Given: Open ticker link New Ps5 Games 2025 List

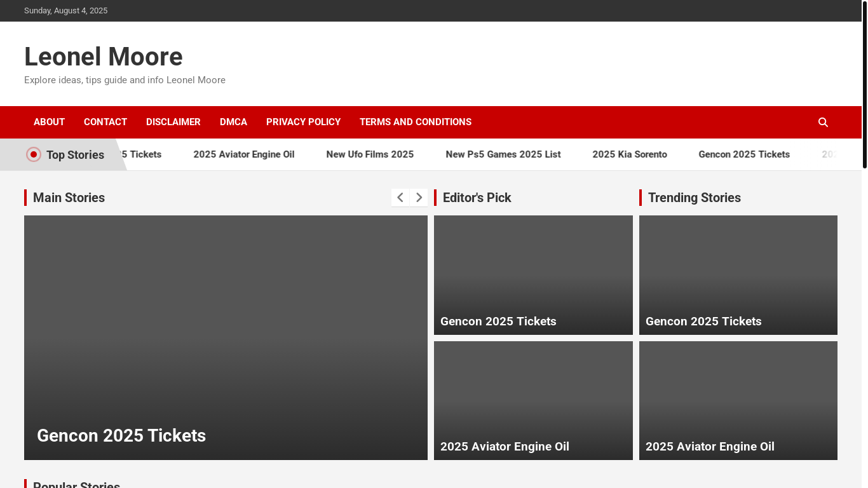Looking at the screenshot, I should click(x=503, y=154).
